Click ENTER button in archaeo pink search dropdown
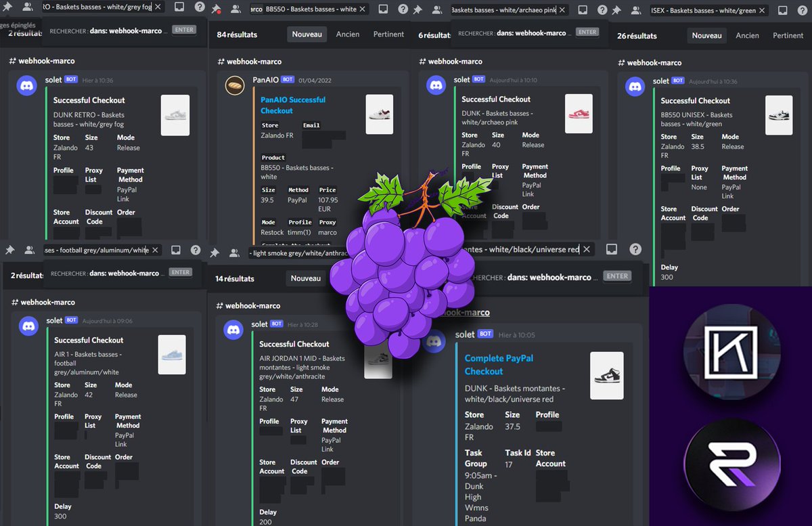The image size is (812, 526). tap(587, 32)
